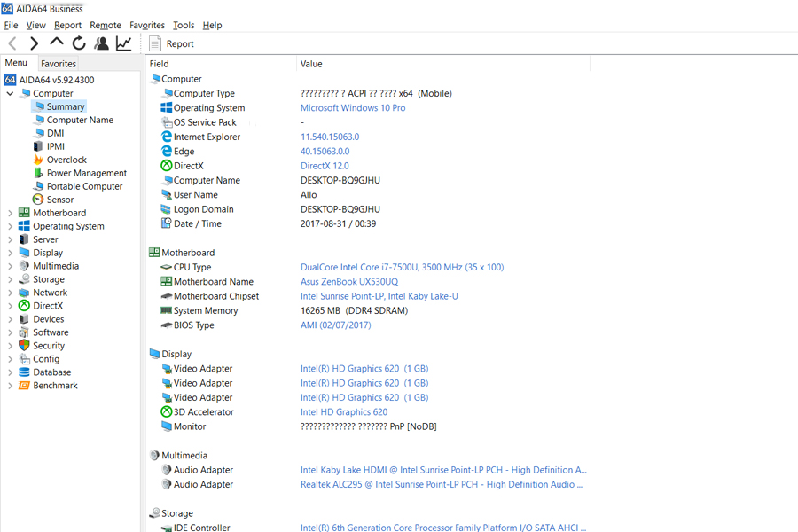
Task: Expand the Display tree node
Action: pos(10,253)
